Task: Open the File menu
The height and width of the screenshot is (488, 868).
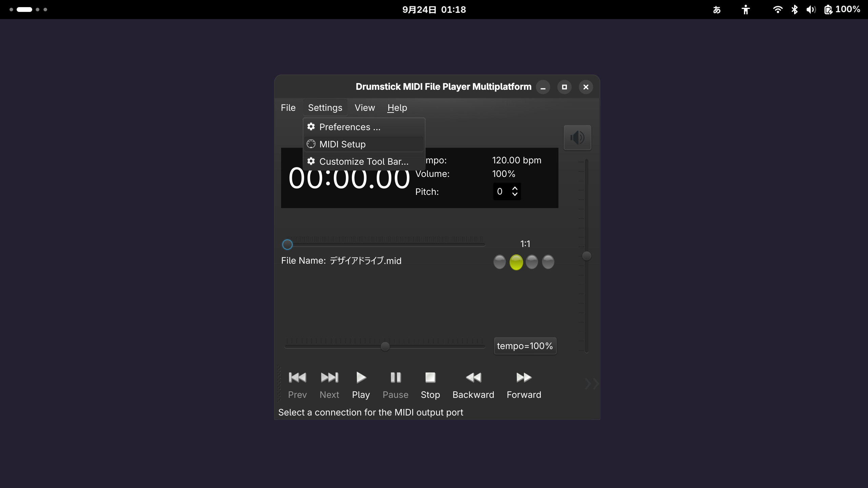Action: pos(288,108)
